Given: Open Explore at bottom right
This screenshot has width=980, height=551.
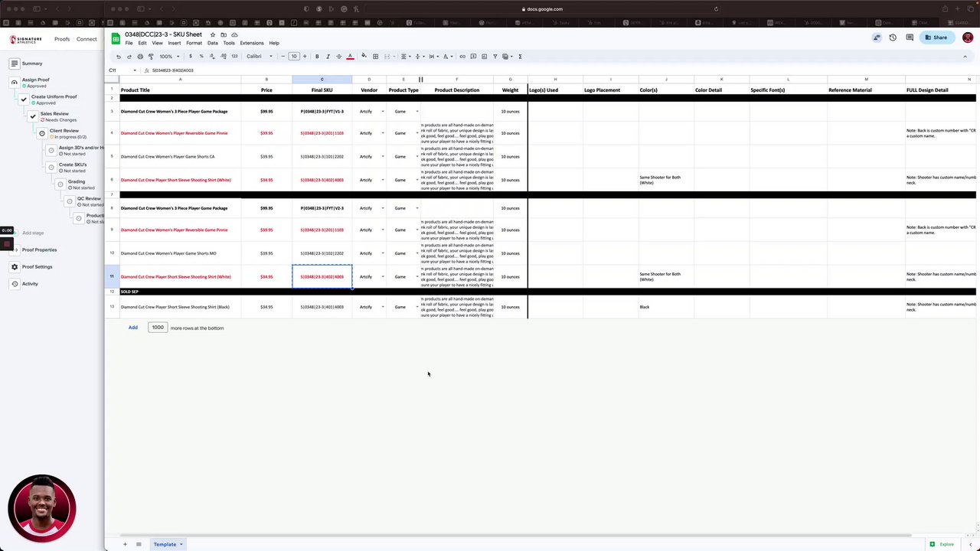Looking at the screenshot, I should tap(942, 544).
